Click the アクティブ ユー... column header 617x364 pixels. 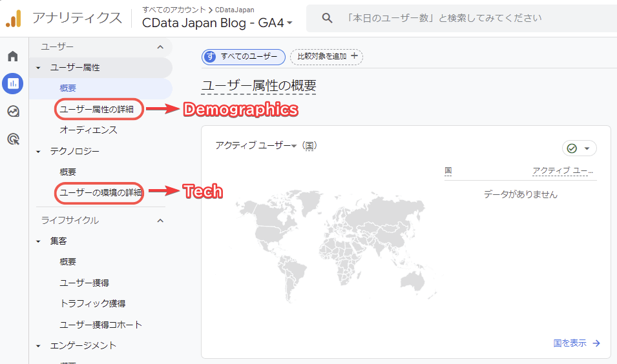562,170
